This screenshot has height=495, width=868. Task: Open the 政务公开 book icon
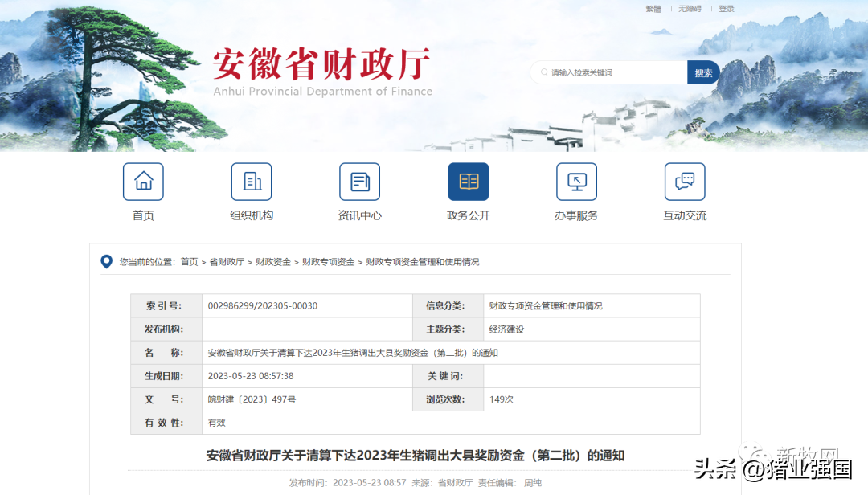[469, 182]
